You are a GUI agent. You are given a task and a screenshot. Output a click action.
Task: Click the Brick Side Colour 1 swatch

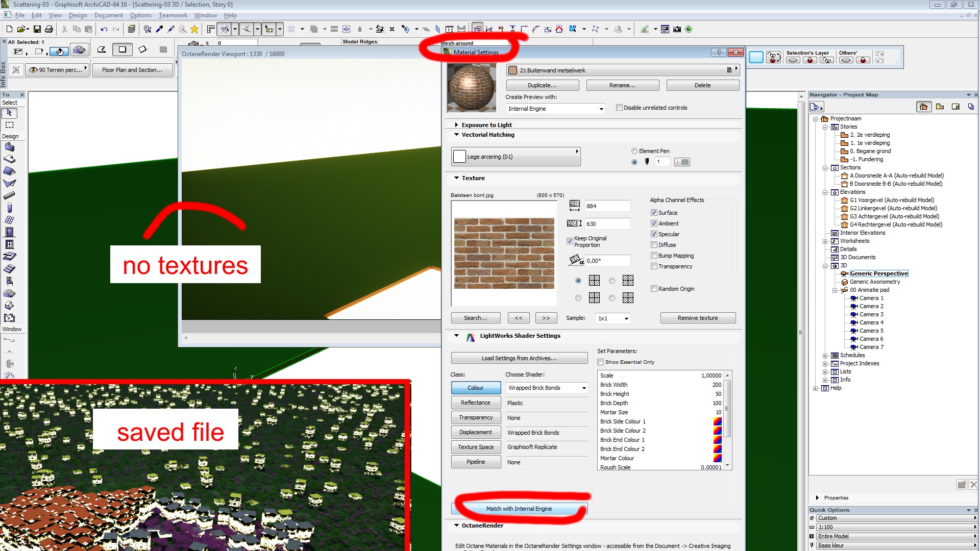(717, 421)
